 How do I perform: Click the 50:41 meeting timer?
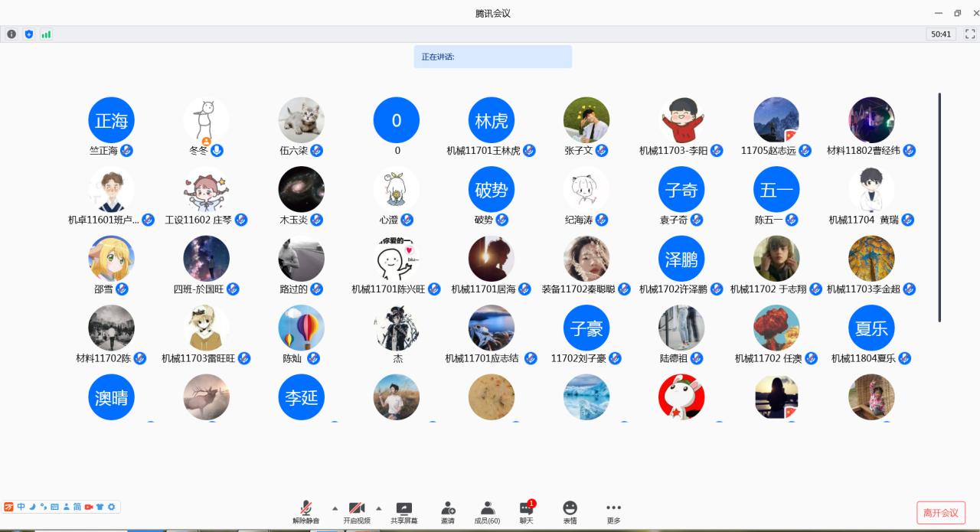941,34
